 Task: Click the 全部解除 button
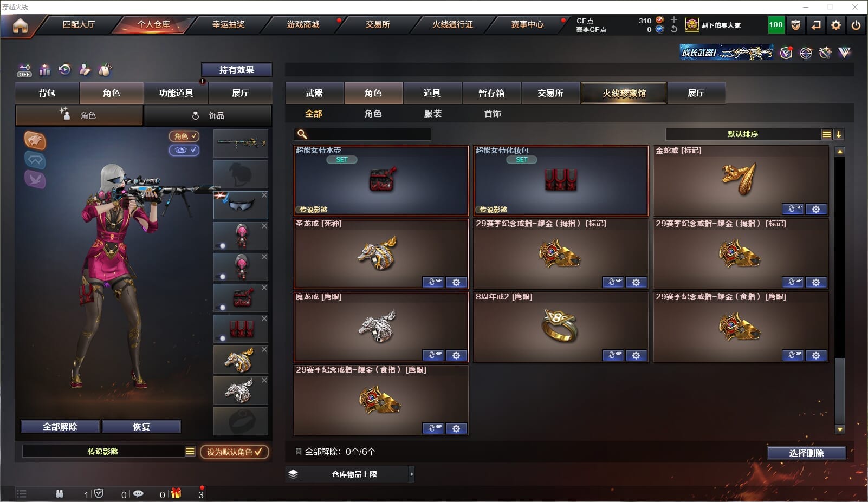click(x=60, y=427)
